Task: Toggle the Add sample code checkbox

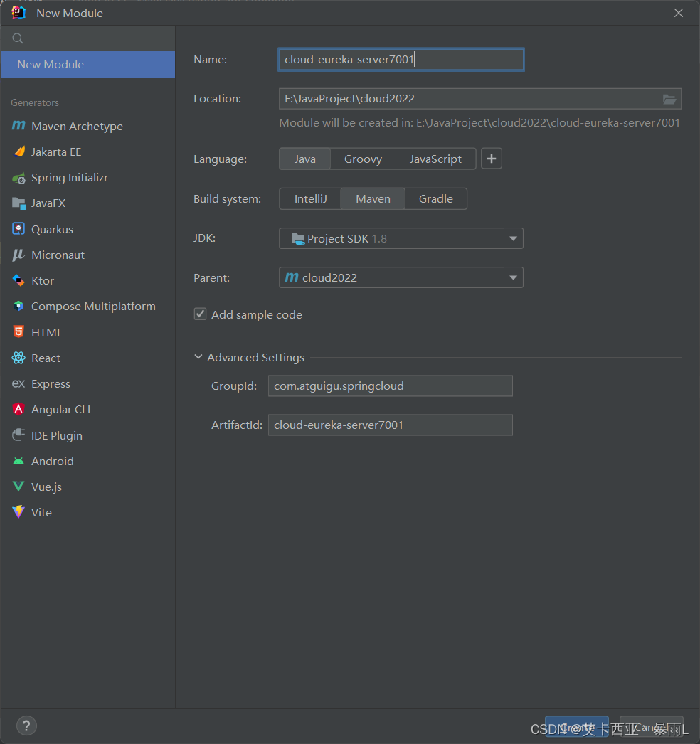Action: point(201,314)
